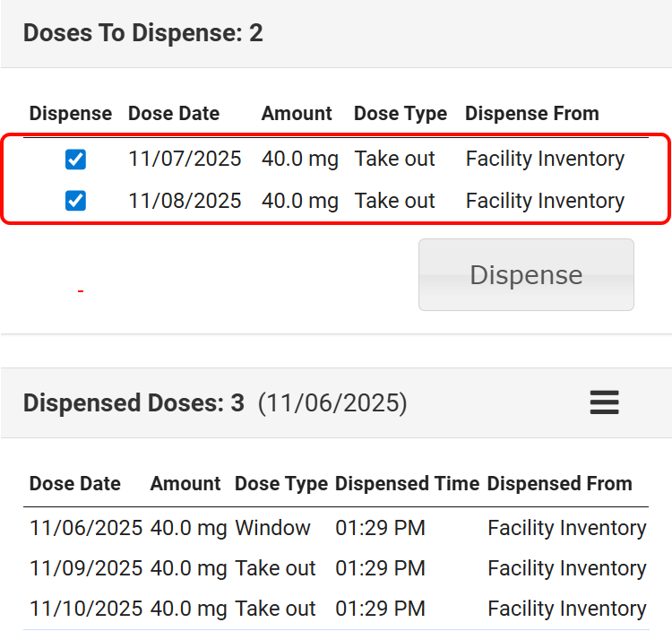Click Dose Date header in Doses To Dispense
This screenshot has height=631, width=672.
[x=174, y=114]
